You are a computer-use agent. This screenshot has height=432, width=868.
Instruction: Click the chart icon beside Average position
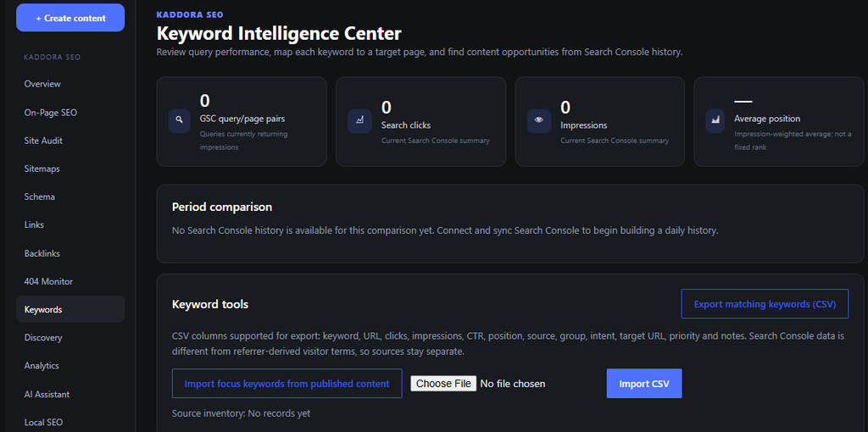[x=715, y=121]
